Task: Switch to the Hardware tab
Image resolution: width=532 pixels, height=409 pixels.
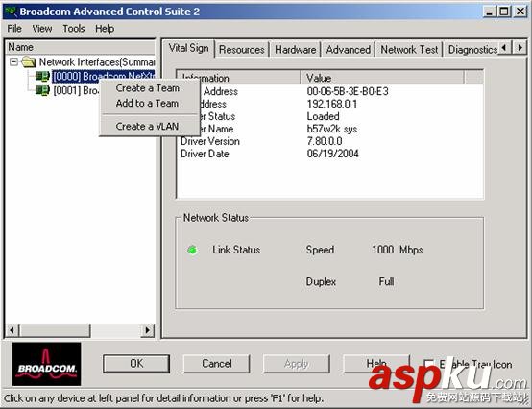Action: click(295, 50)
